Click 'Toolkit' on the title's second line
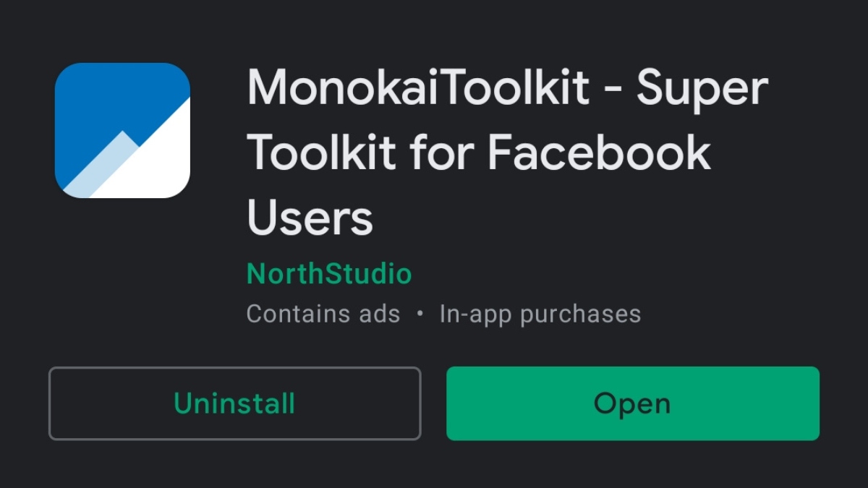 pos(322,153)
